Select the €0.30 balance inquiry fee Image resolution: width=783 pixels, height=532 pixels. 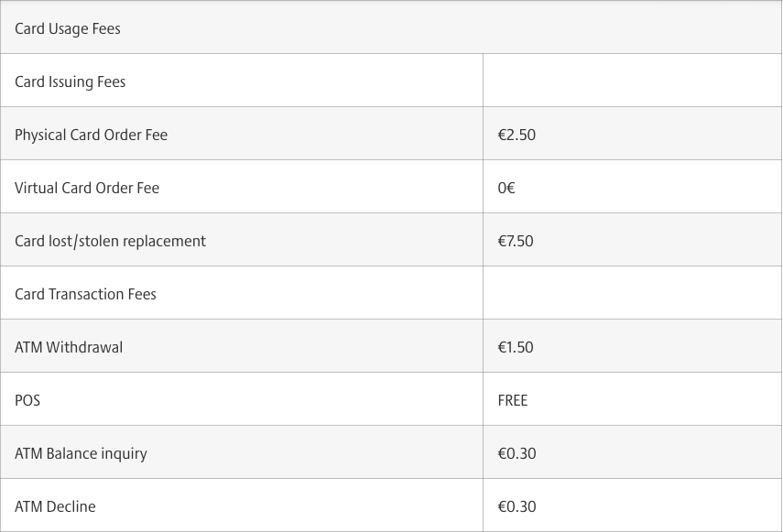517,453
